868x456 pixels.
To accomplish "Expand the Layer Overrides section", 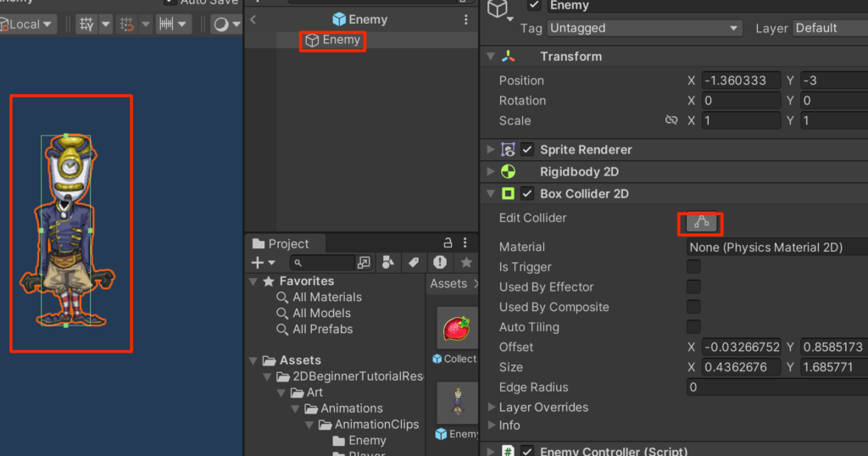I will tap(491, 408).
